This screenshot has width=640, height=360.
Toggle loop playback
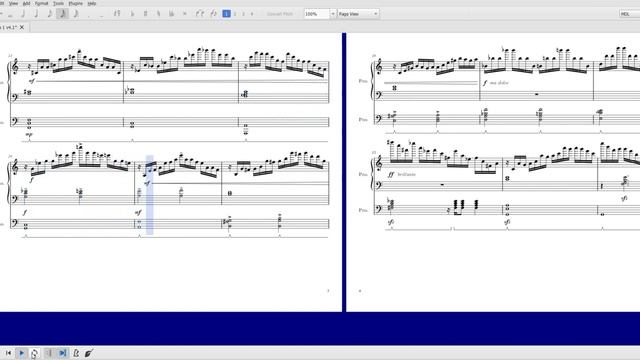tap(34, 353)
